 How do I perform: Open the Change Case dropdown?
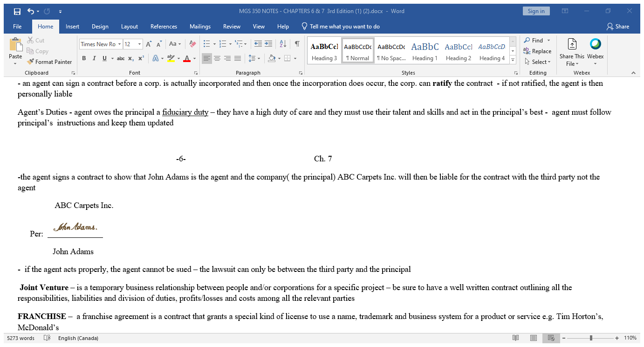[x=175, y=44]
